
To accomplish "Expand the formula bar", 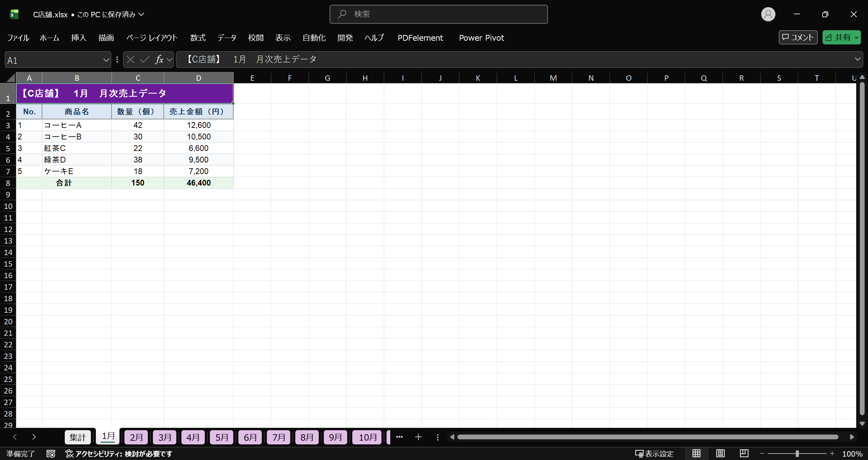I will point(857,59).
